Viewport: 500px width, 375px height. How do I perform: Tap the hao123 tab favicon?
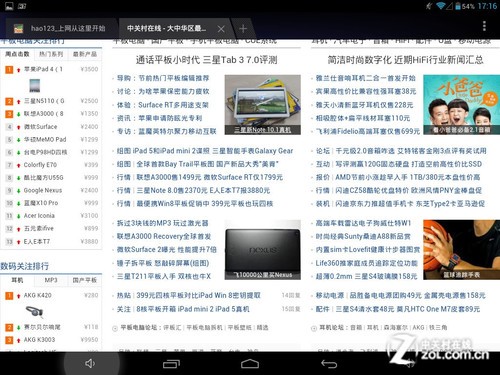(x=19, y=29)
